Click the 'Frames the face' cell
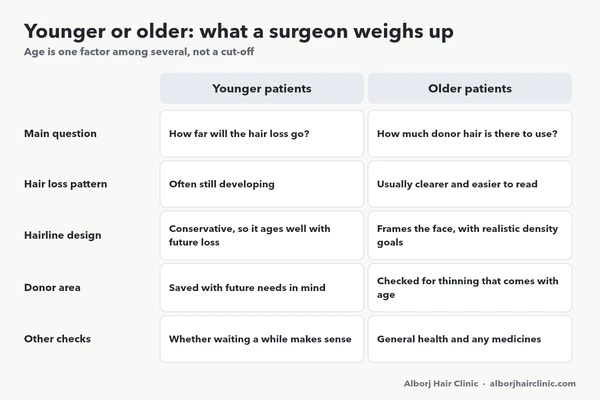 point(470,235)
